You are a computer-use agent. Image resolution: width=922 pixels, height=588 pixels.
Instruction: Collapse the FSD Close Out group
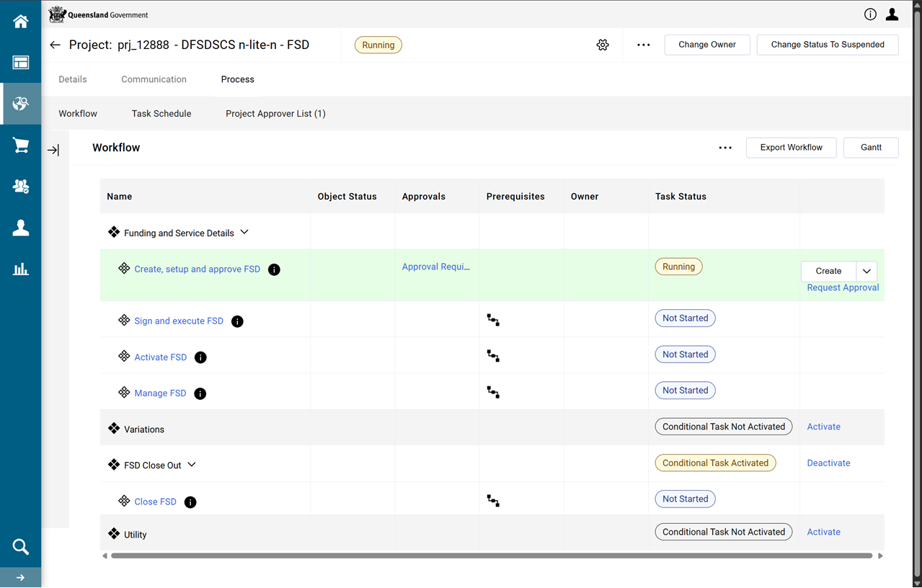point(192,465)
